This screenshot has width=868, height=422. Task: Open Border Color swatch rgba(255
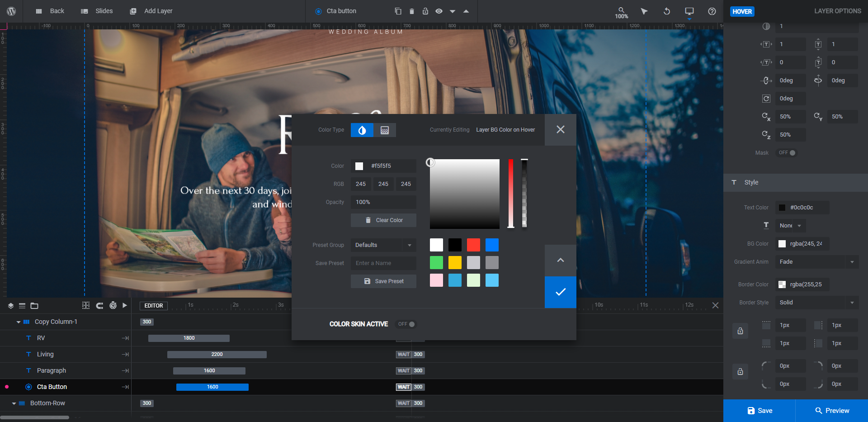pos(782,284)
